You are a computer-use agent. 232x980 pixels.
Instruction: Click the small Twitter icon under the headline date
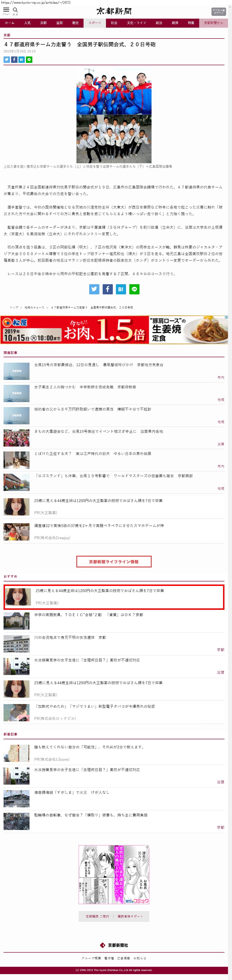pyautogui.click(x=6, y=59)
